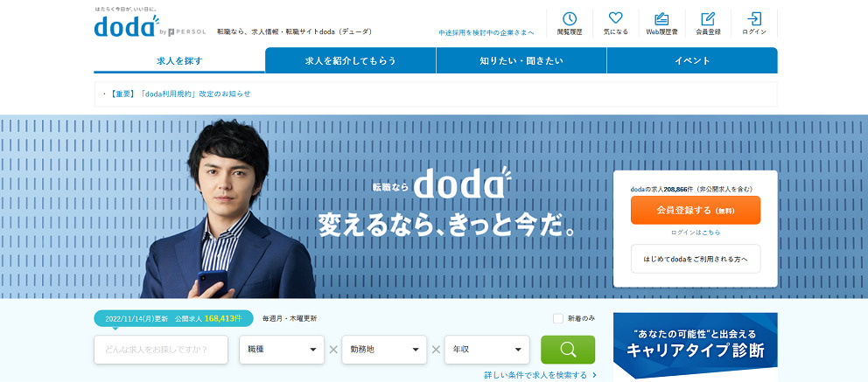Select the 求人を探す tab
Viewport: 868px width, 382px height.
point(179,61)
